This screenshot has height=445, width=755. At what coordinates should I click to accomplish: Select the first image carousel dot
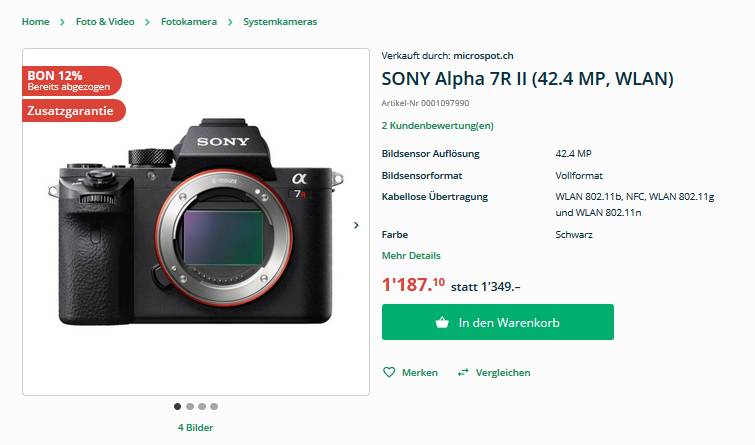pos(178,406)
